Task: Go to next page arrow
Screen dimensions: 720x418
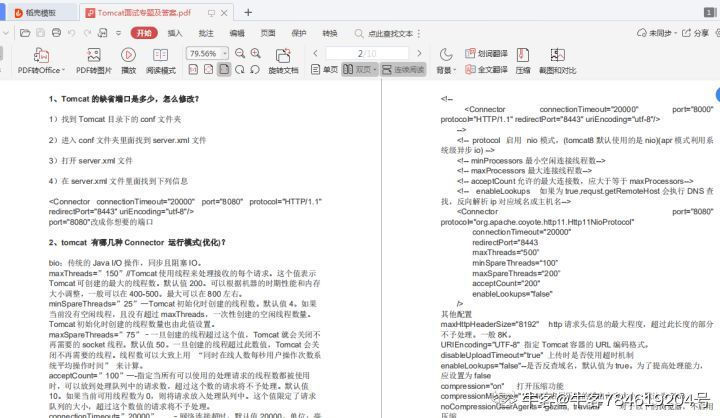Action: (x=419, y=53)
